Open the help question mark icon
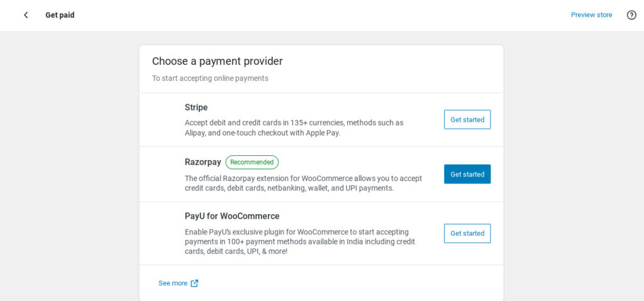The width and height of the screenshot is (644, 301). pos(631,15)
